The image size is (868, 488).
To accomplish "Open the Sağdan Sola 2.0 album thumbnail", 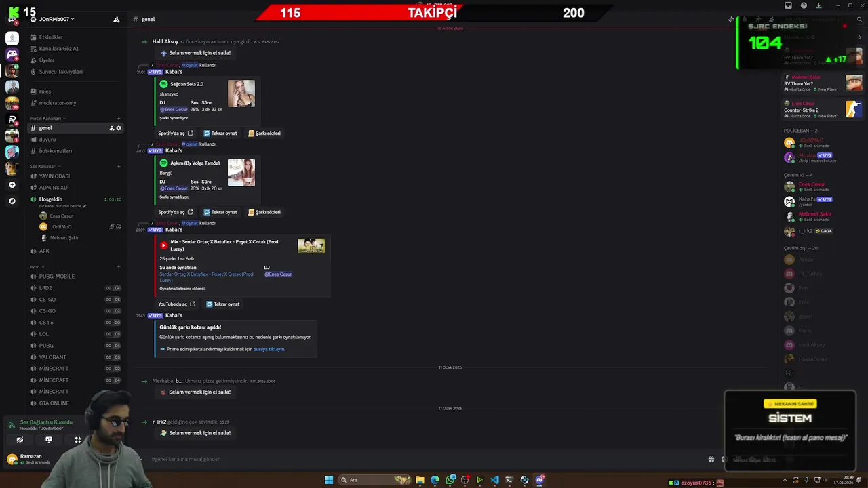I will point(241,94).
